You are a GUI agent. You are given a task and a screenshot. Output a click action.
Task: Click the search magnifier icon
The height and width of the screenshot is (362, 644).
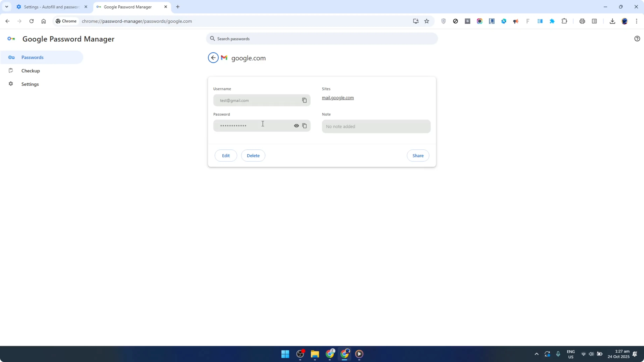(212, 38)
